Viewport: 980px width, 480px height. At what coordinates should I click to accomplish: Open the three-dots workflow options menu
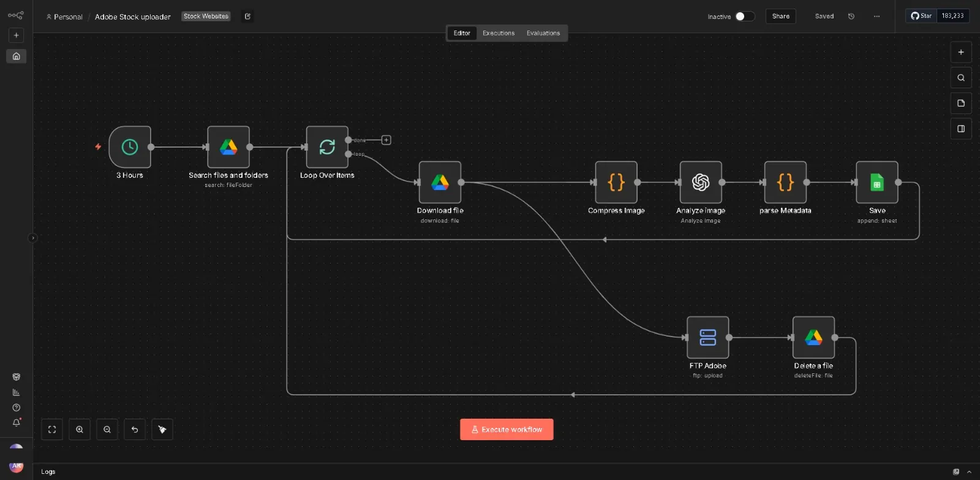(x=876, y=17)
